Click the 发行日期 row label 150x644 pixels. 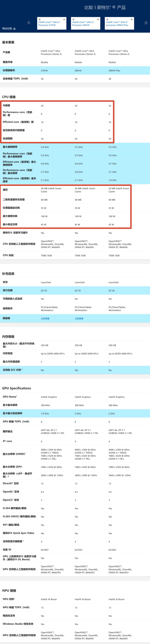[7, 290]
